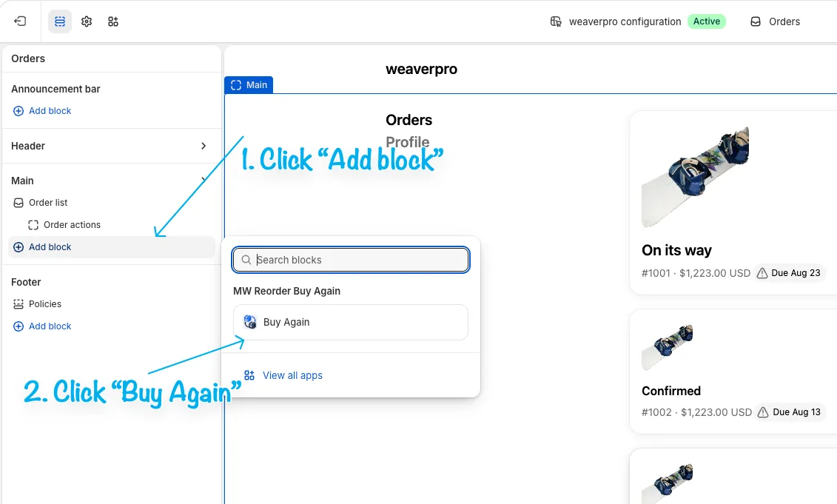This screenshot has width=837, height=504.
Task: Select the Main section tag in preview
Action: [x=249, y=85]
